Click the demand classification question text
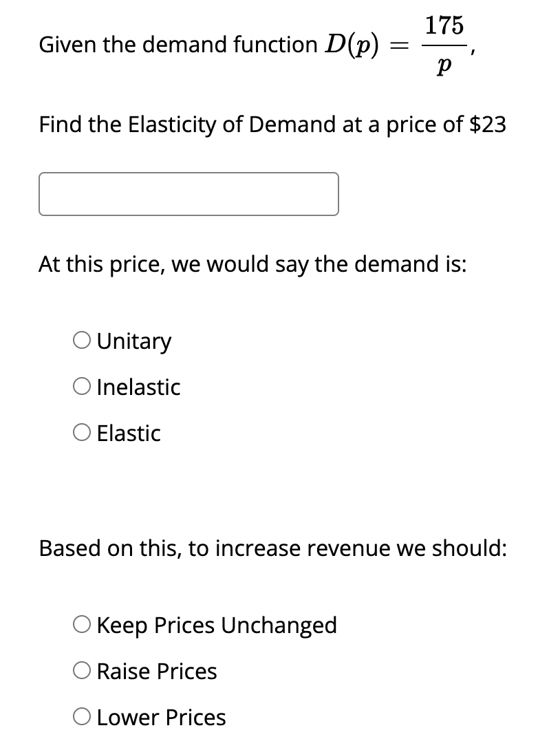This screenshot has width=560, height=750. tap(252, 264)
